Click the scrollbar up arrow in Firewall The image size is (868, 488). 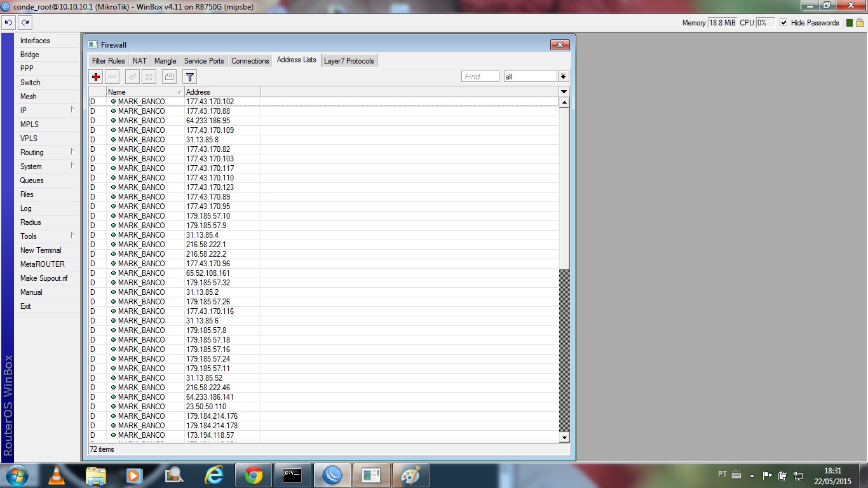[564, 102]
